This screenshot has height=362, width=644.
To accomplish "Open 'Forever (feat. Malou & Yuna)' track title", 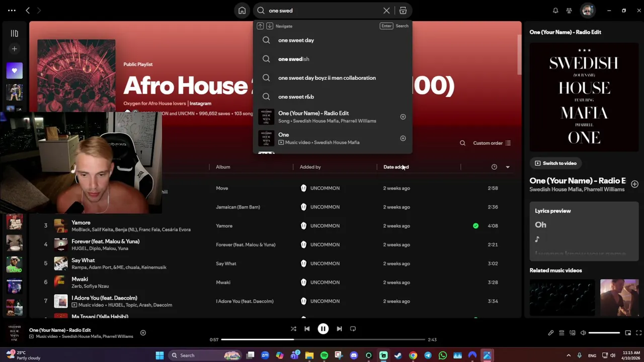I will pos(105,241).
